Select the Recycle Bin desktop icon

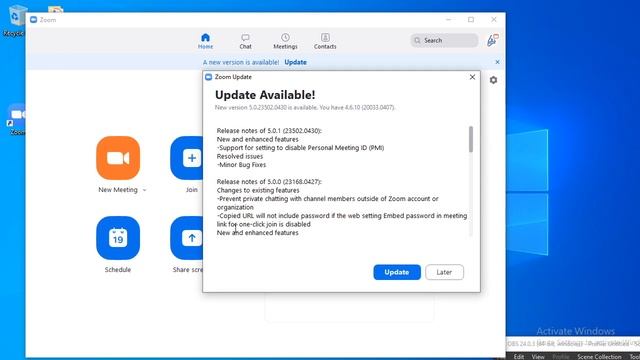click(14, 20)
